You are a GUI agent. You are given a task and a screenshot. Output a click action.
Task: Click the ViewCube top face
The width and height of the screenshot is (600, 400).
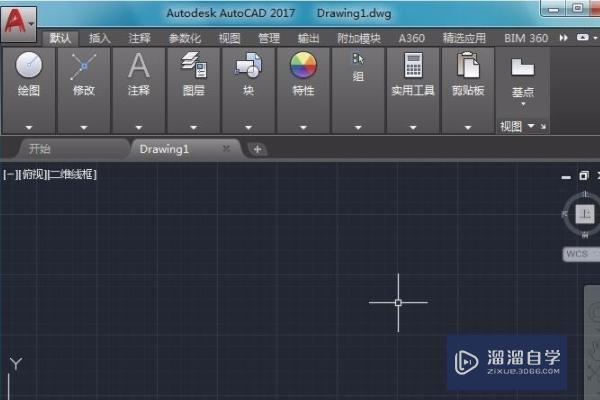point(585,214)
